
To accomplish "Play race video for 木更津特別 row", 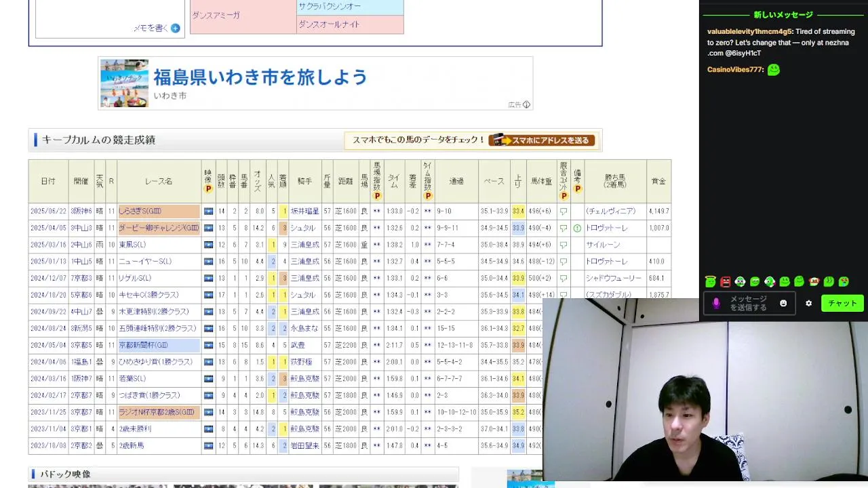I will coord(208,312).
